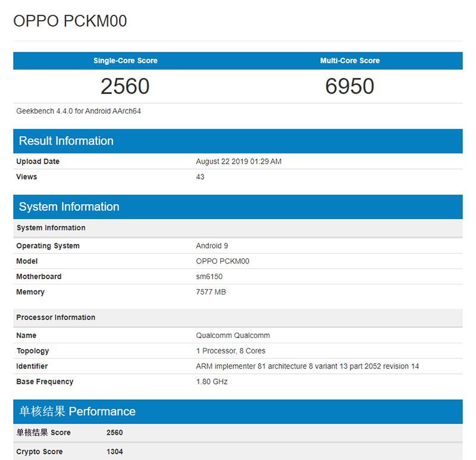Viewport: 476px width, 460px height.
Task: Click the 'Qualcomm Qualcomm' value
Action: click(x=233, y=336)
